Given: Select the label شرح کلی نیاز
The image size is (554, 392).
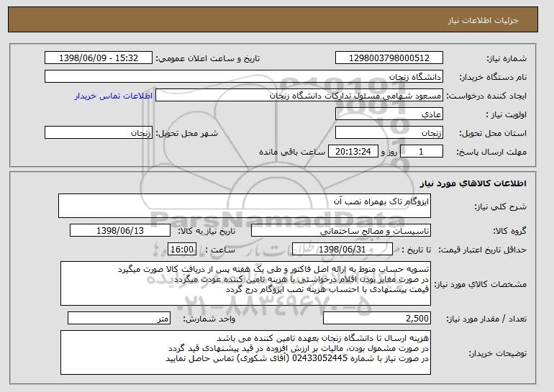Looking at the screenshot, I should tap(500, 206).
